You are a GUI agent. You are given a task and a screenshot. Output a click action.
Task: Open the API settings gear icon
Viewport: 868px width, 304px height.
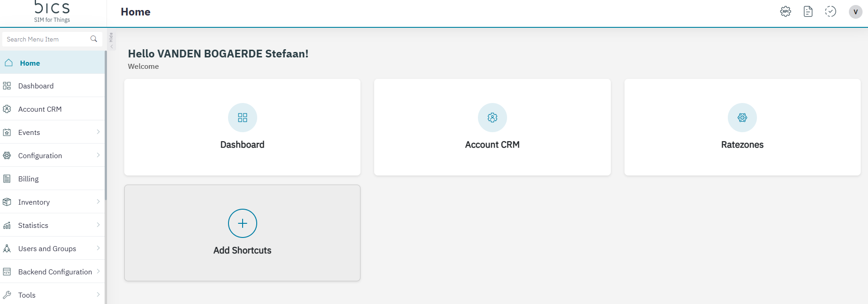point(786,12)
